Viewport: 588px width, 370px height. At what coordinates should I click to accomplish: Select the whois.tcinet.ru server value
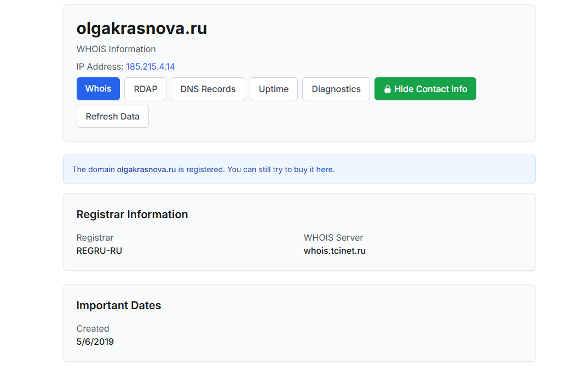335,251
